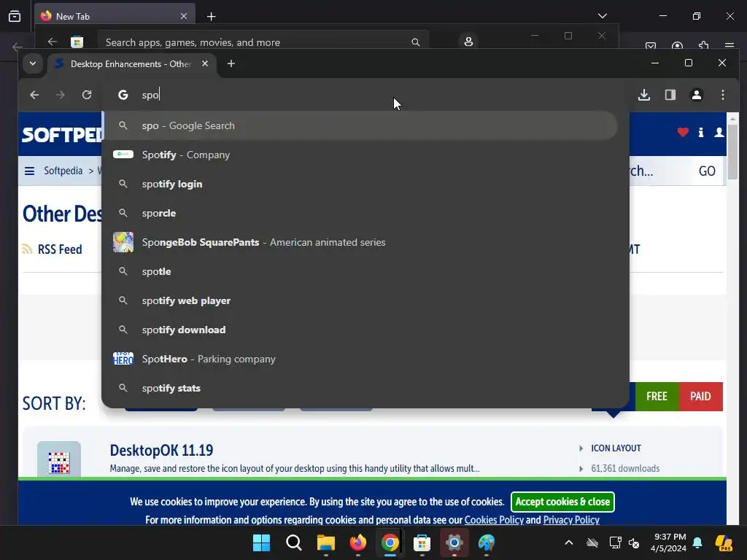Click the Softpedia info icon

point(701,133)
